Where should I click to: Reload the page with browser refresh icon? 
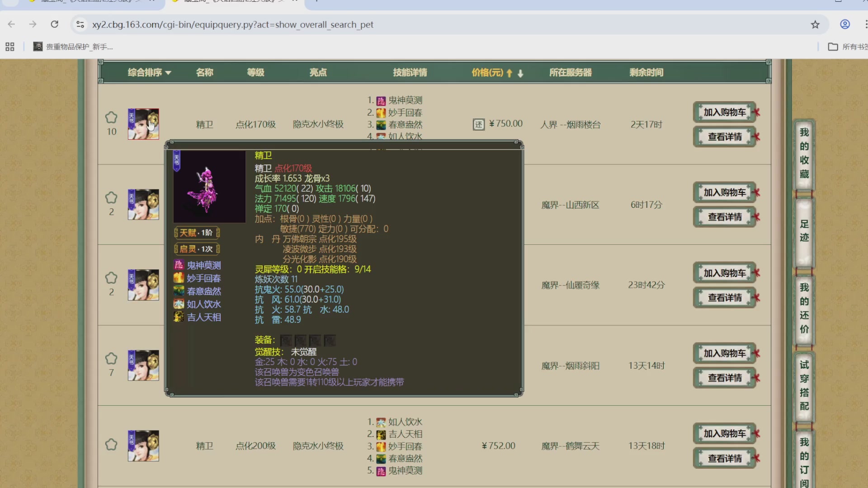click(55, 24)
